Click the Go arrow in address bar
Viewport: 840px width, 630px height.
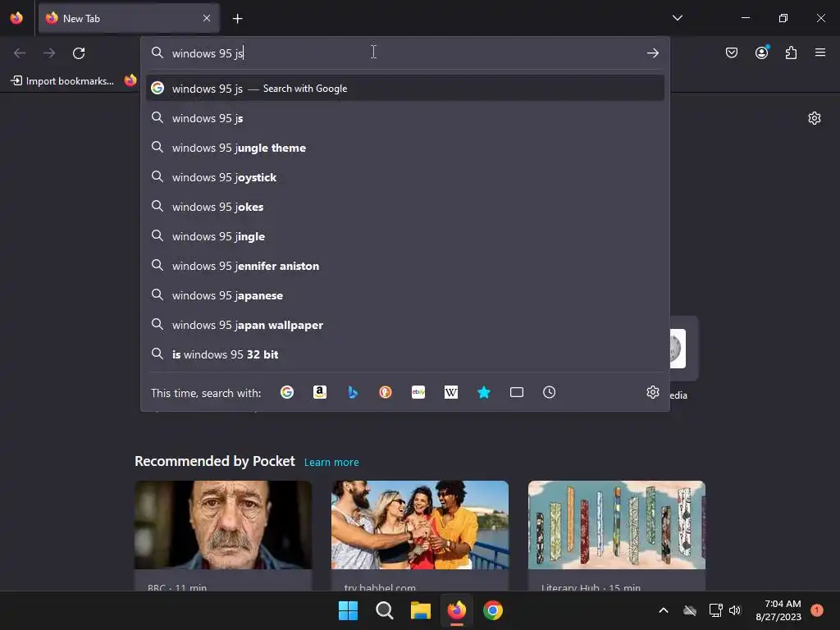[x=652, y=53]
